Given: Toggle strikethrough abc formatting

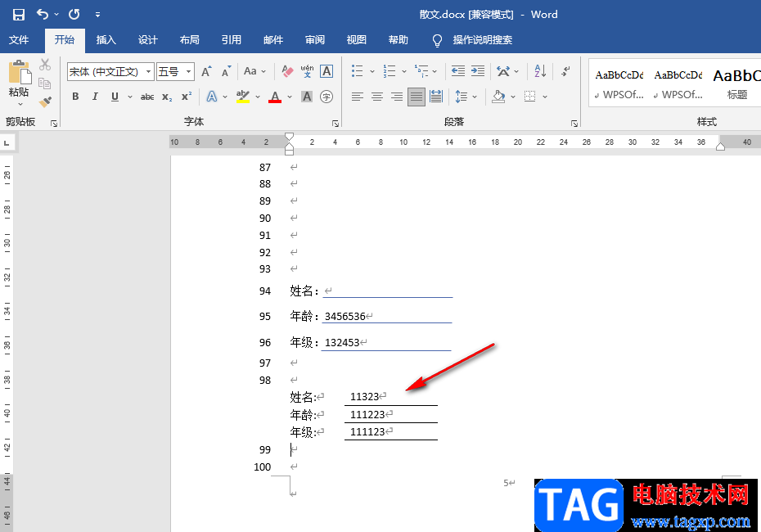Looking at the screenshot, I should pyautogui.click(x=147, y=97).
